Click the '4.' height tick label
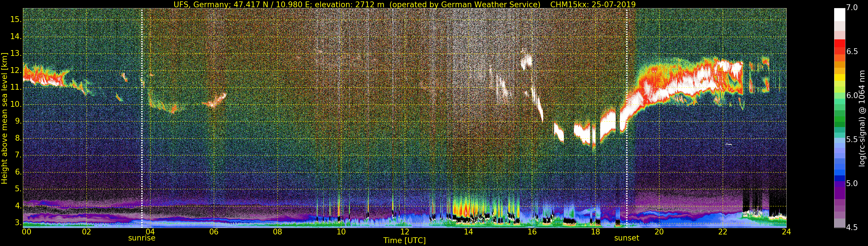 pos(18,206)
